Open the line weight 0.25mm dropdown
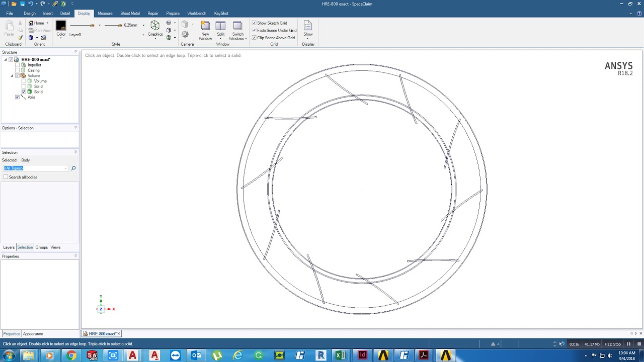Viewport: 644px width, 362px height. (143, 25)
